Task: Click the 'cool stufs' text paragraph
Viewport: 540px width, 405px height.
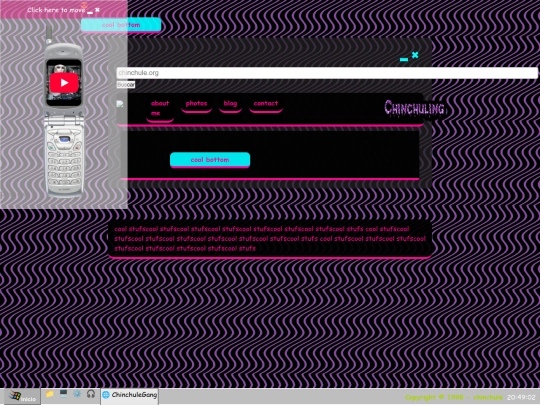Action: (270, 239)
